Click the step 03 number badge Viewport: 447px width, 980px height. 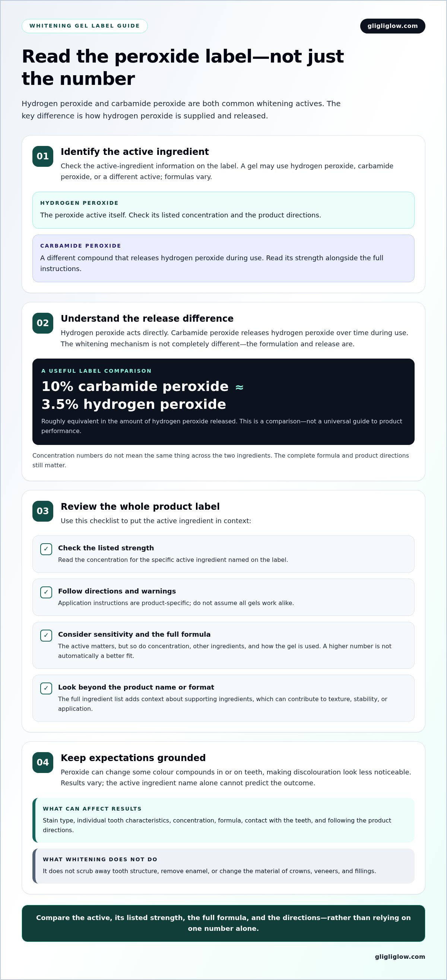[42, 511]
